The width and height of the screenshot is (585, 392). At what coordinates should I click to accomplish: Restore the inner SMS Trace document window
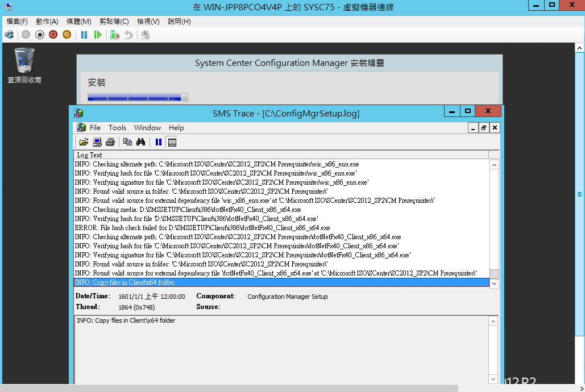click(483, 128)
